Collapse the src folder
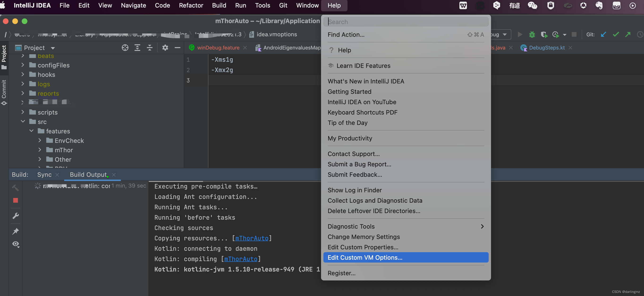This screenshot has height=296, width=644. (x=23, y=122)
